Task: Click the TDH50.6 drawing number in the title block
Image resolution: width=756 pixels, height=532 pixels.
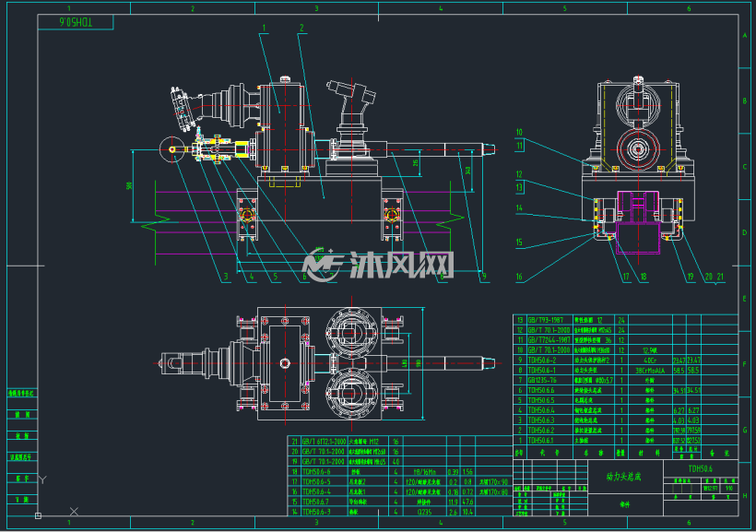Action: [700, 468]
